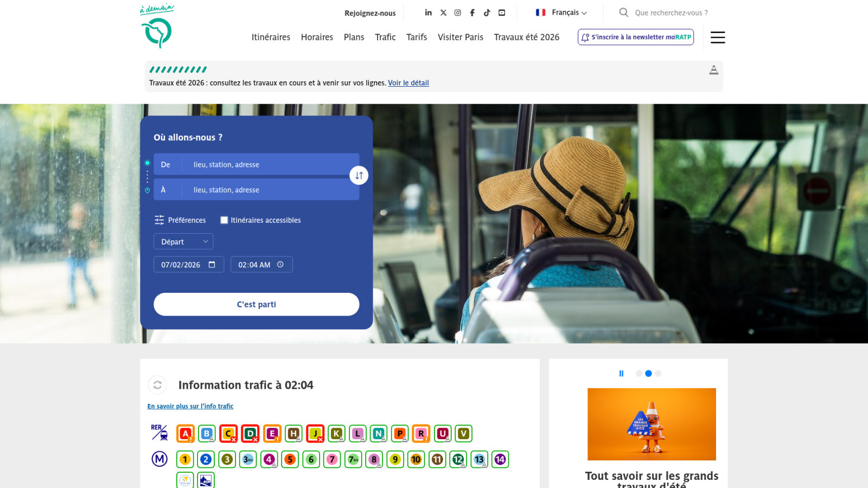Screen dimensions: 868x488
Task: Select Metro line 1 icon
Action: (x=185, y=459)
